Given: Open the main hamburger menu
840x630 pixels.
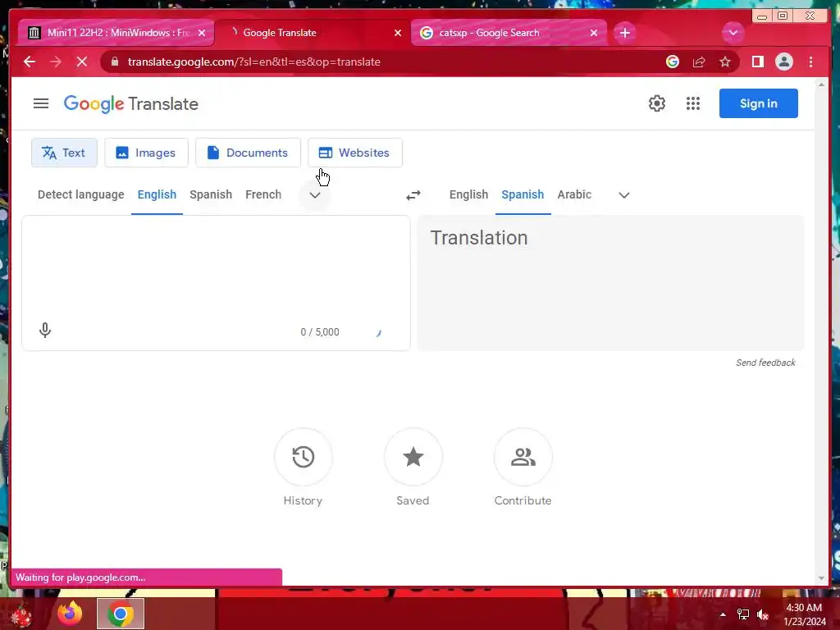Looking at the screenshot, I should [41, 103].
